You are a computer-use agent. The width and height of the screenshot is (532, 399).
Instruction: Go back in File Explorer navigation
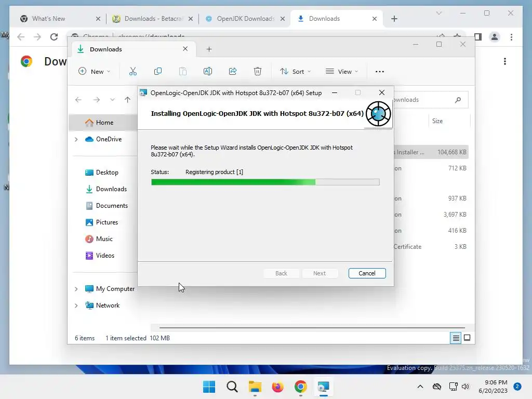(78, 100)
